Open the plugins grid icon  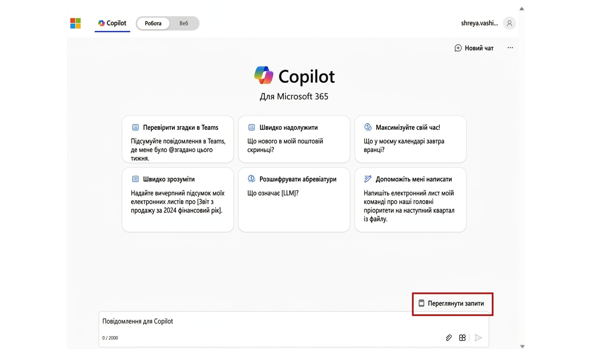462,338
